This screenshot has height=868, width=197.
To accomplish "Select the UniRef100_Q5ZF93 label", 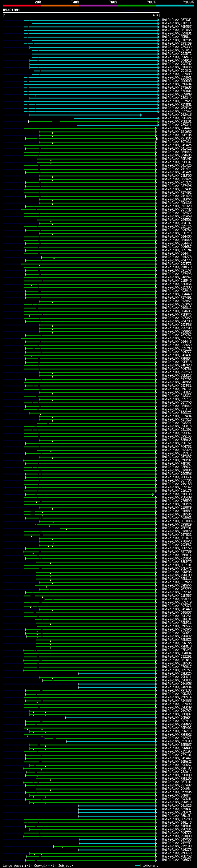I will point(177,741).
